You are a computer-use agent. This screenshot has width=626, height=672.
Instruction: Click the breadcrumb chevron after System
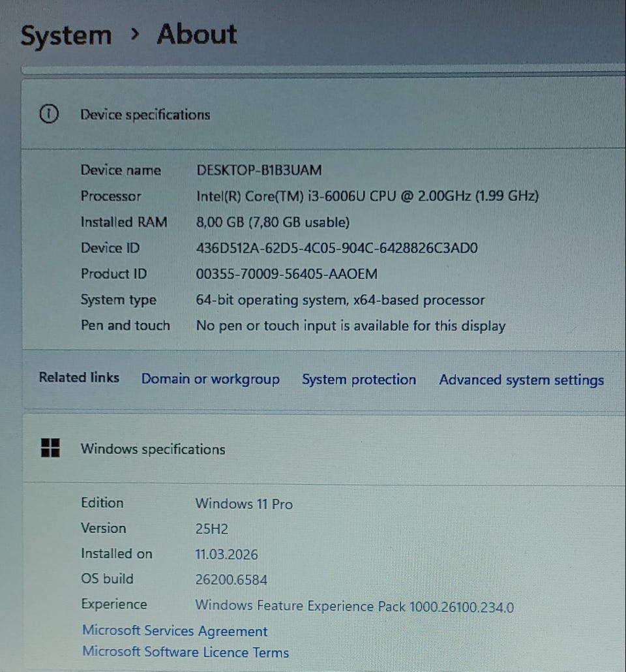point(135,34)
